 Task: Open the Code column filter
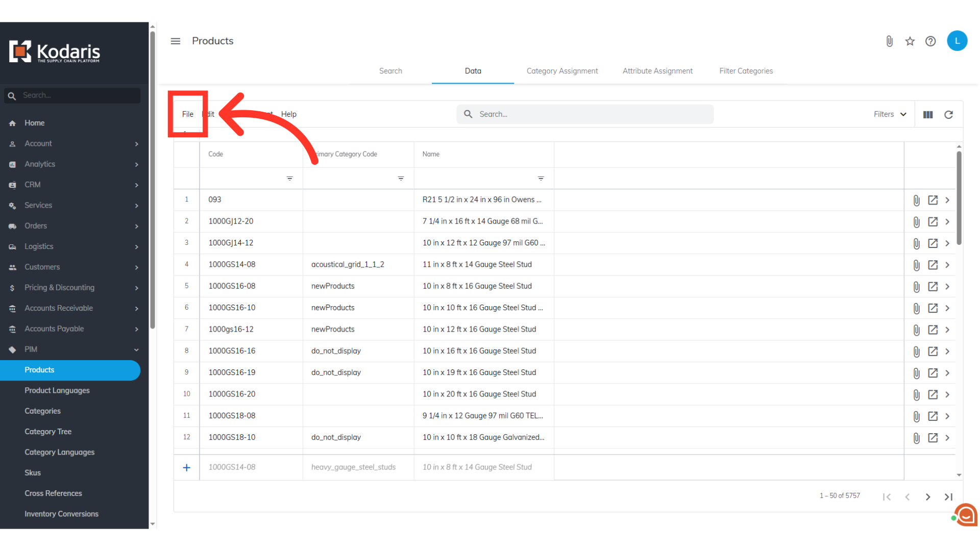pos(289,179)
